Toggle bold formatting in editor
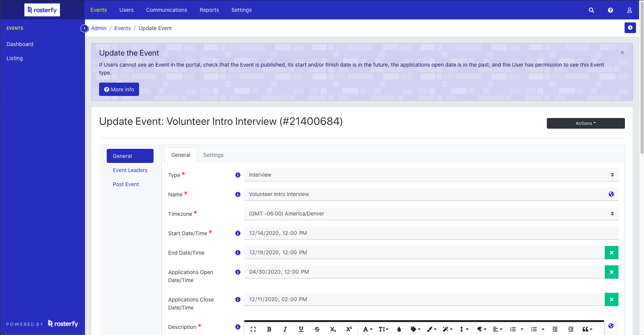This screenshot has width=644, height=335. [269, 329]
